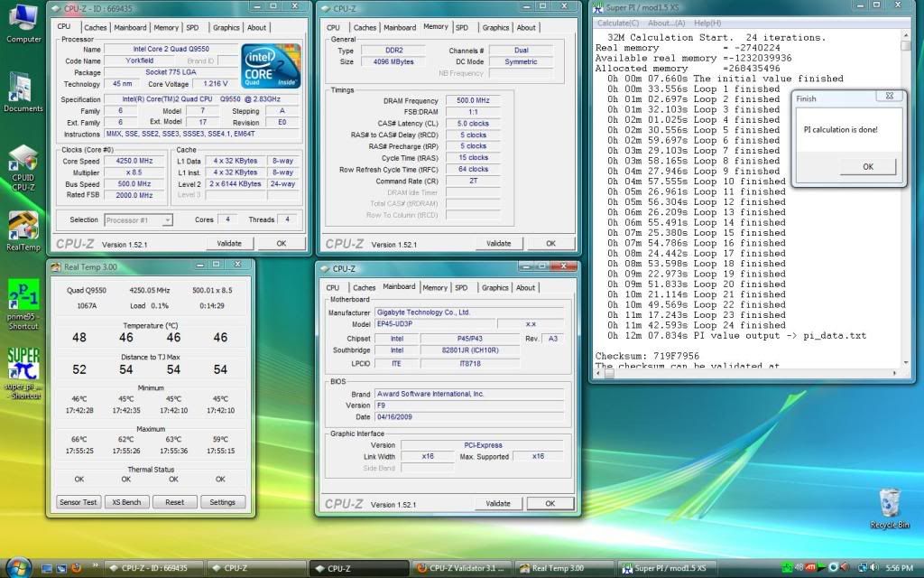Click the Show Desktop quick launch icon
The width and height of the screenshot is (924, 578).
pos(47,569)
